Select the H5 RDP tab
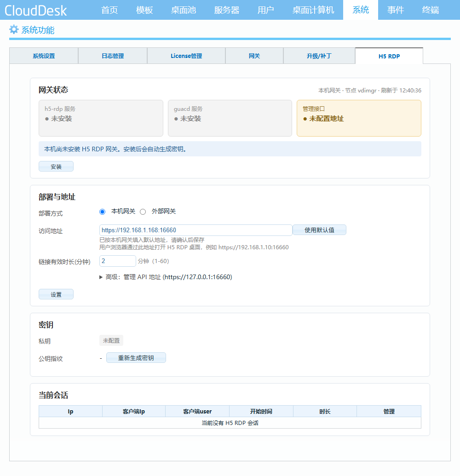460x476 pixels. (389, 56)
